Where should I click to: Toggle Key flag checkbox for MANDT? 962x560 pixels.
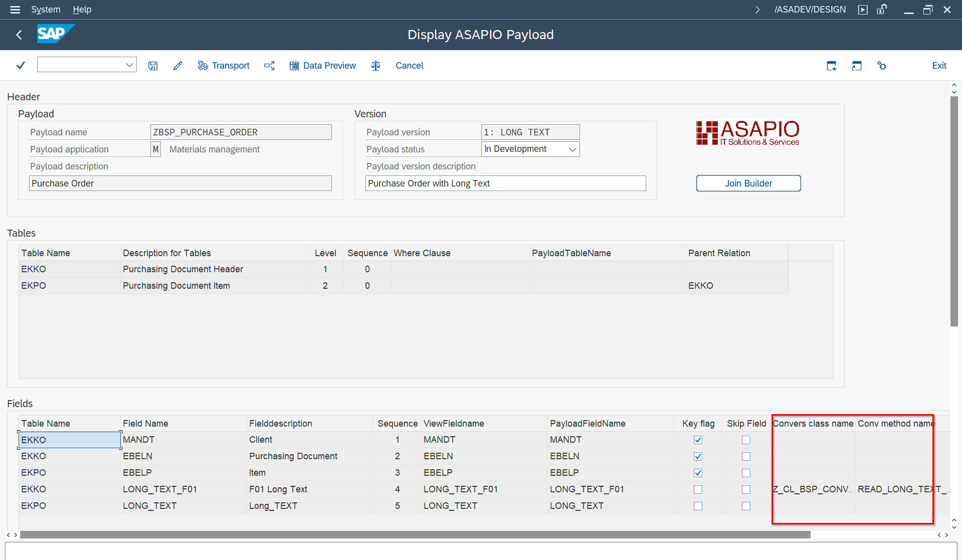[698, 440]
